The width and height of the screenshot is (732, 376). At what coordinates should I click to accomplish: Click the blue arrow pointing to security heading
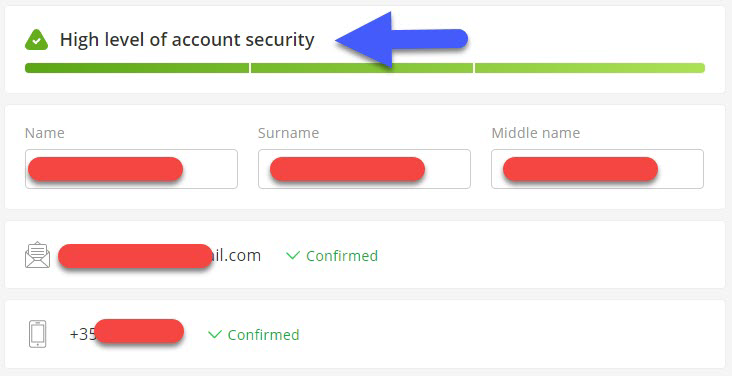[x=401, y=40]
